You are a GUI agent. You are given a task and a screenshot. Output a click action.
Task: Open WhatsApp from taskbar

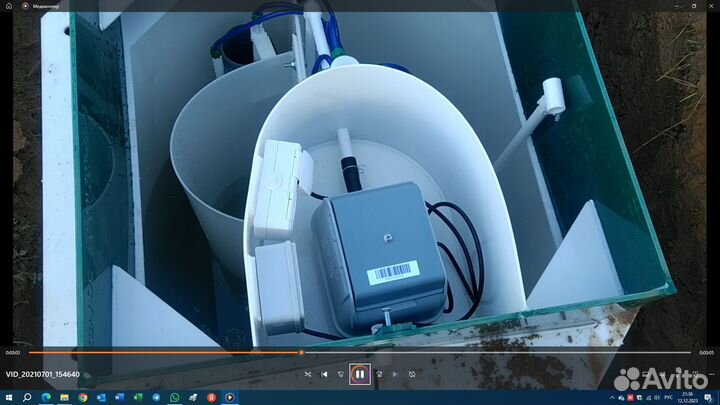point(174,397)
